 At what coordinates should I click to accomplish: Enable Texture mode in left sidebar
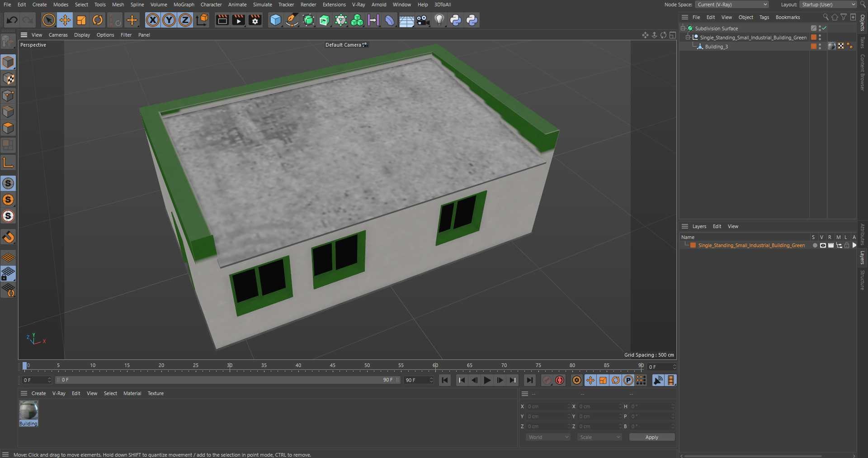(x=8, y=79)
